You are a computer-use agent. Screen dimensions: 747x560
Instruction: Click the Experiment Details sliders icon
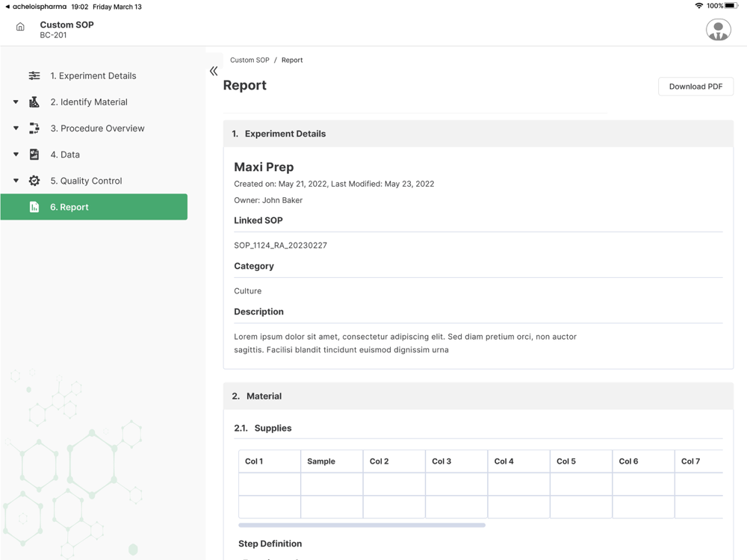point(34,76)
